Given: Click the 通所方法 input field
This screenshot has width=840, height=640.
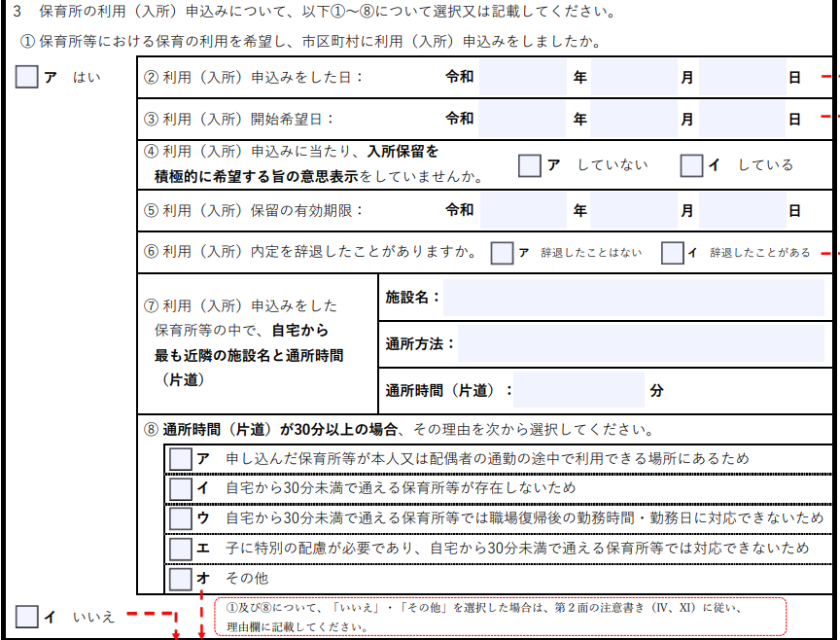Looking at the screenshot, I should click(x=645, y=343).
